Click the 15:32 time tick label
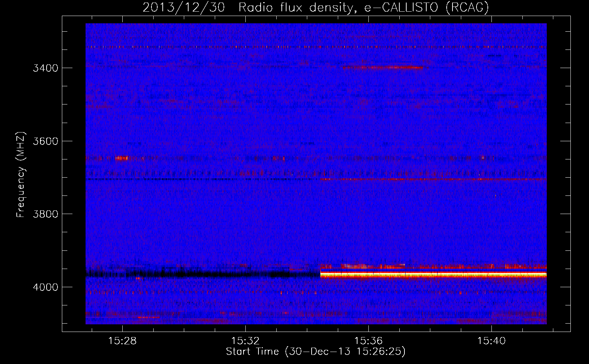Image resolution: width=589 pixels, height=364 pixels. pyautogui.click(x=246, y=341)
